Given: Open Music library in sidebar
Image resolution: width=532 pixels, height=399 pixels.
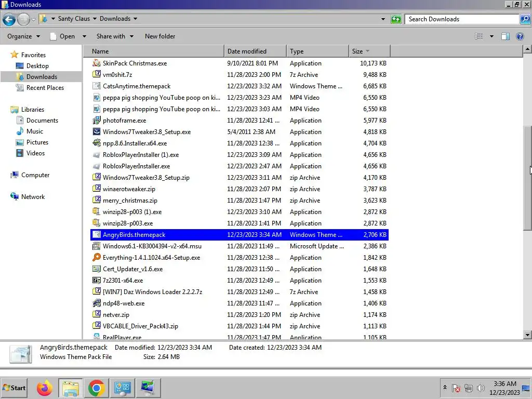Looking at the screenshot, I should point(35,131).
